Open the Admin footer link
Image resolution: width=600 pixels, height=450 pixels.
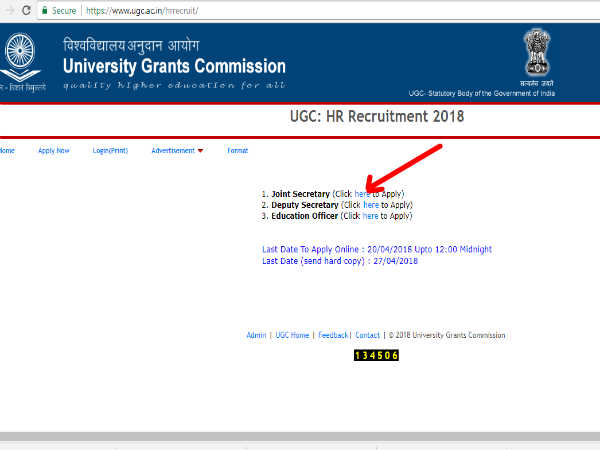[x=256, y=335]
